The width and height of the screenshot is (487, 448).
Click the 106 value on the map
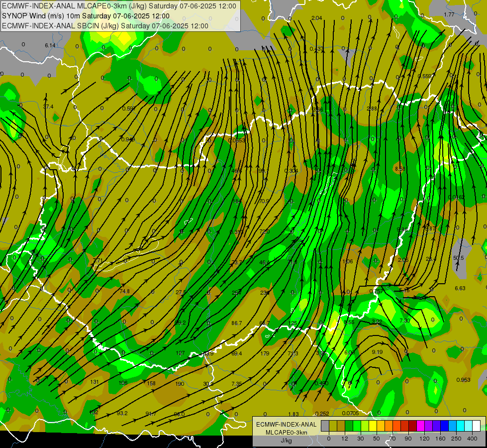tap(123, 383)
